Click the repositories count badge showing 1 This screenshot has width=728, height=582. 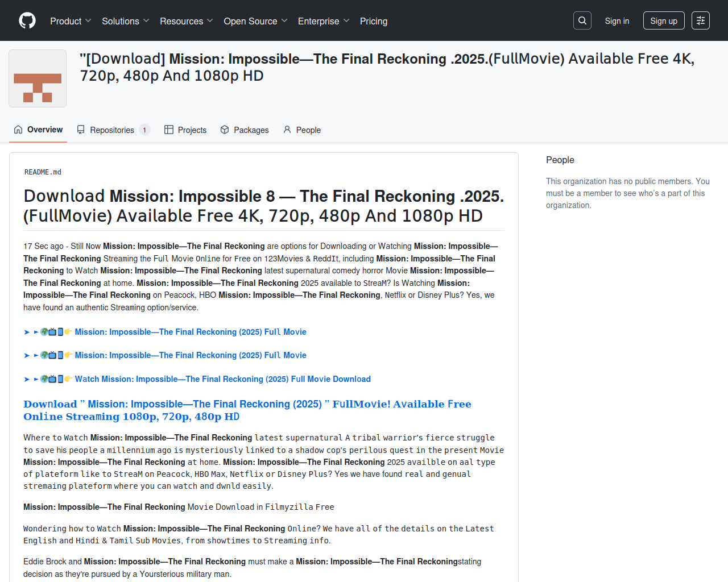coord(144,130)
